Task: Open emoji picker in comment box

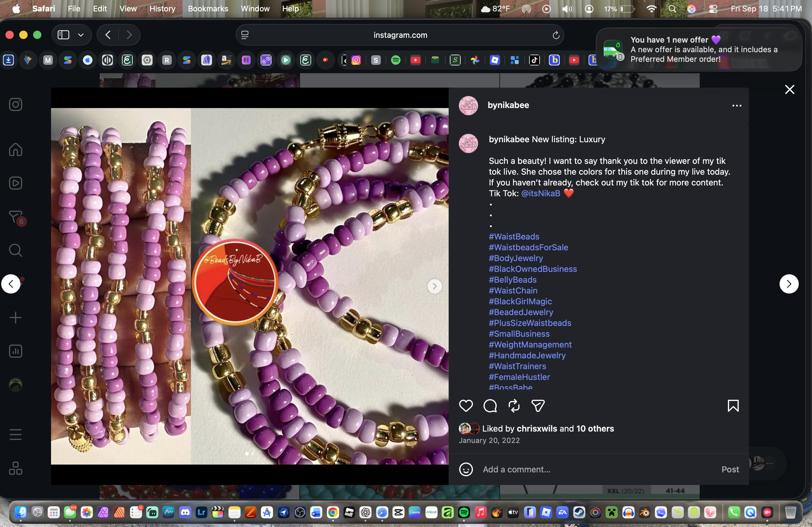Action: pyautogui.click(x=466, y=469)
